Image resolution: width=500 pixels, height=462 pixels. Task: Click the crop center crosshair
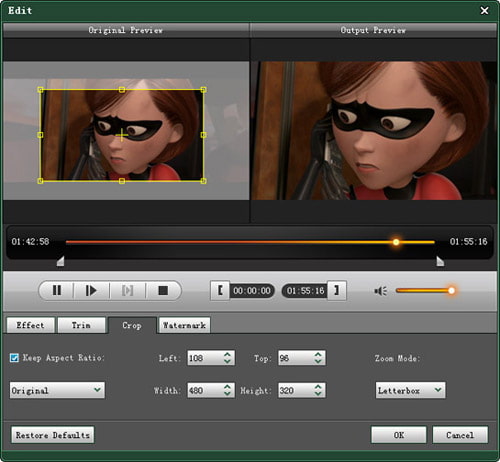tap(122, 135)
